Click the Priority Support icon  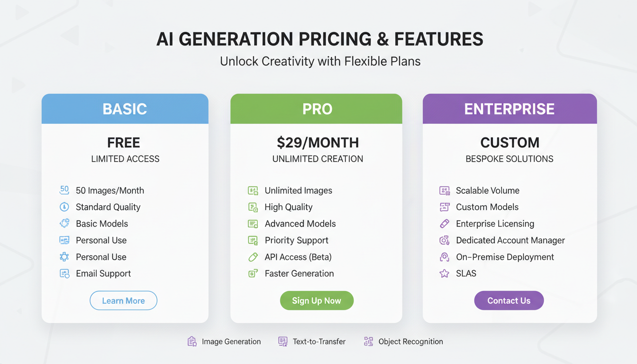[x=253, y=240]
